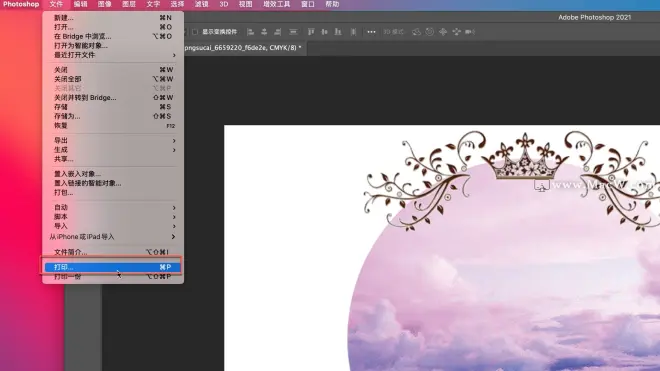The height and width of the screenshot is (371, 660).
Task: Choose 新建... from the File menu
Action: click(113, 18)
